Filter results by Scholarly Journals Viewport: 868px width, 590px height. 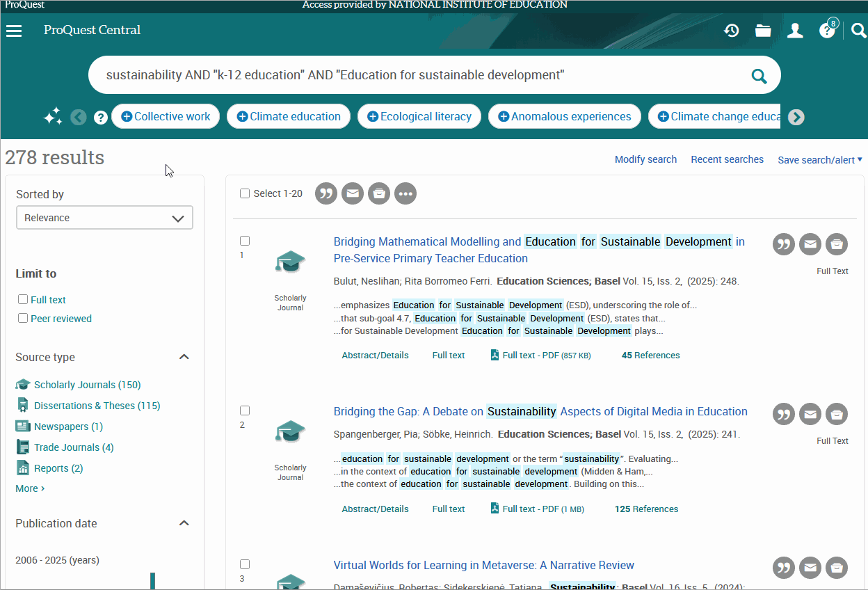88,384
